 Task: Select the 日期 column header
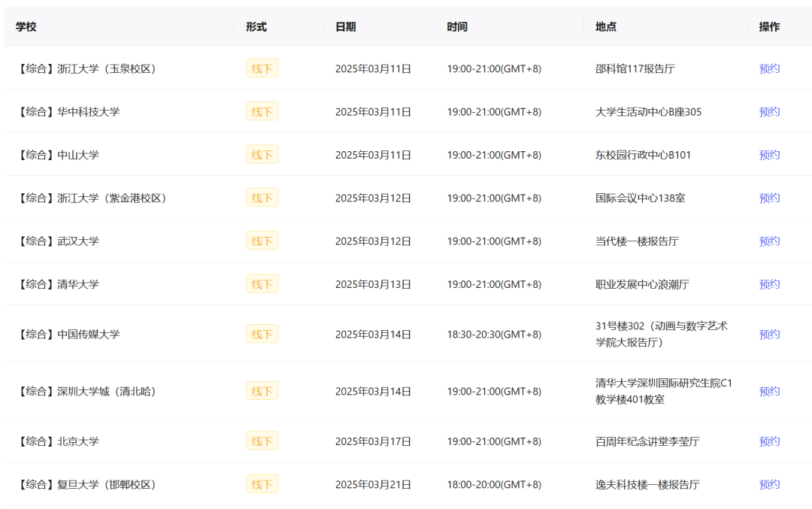(345, 26)
